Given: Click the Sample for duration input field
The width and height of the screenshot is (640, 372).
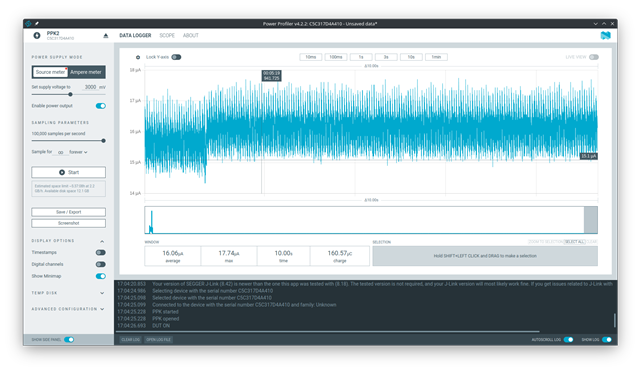Looking at the screenshot, I should tap(60, 152).
